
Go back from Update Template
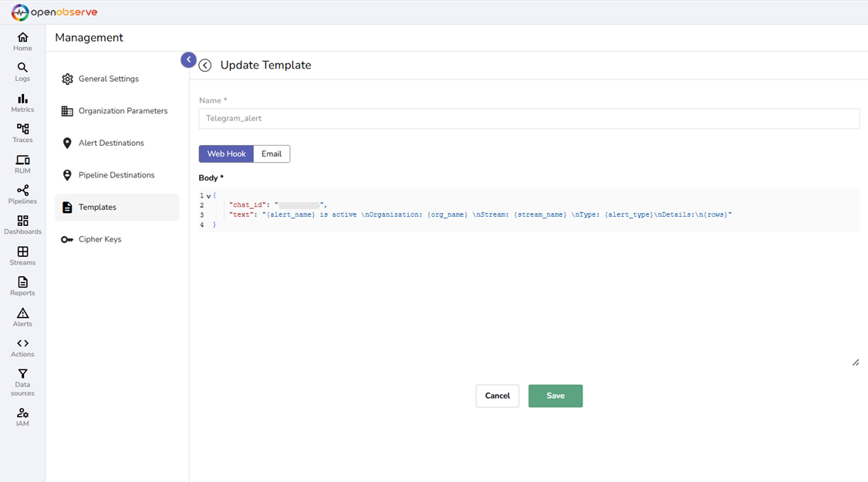tap(205, 66)
